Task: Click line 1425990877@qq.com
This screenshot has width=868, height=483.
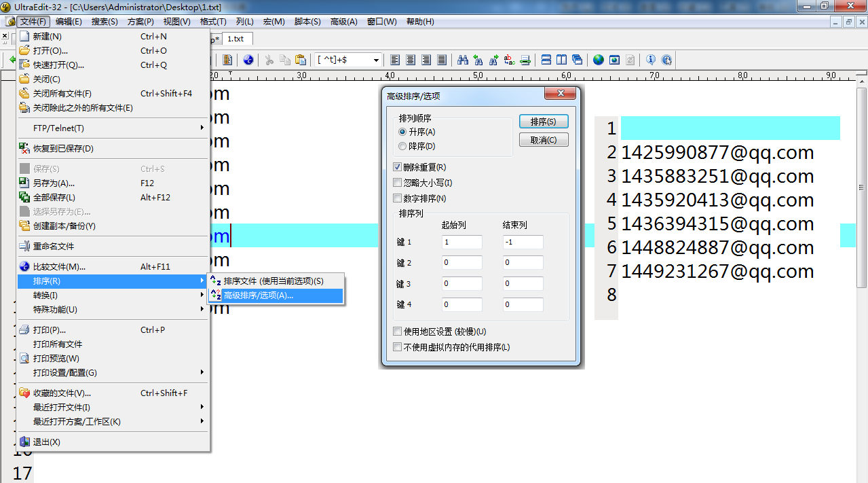Action: pyautogui.click(x=717, y=152)
